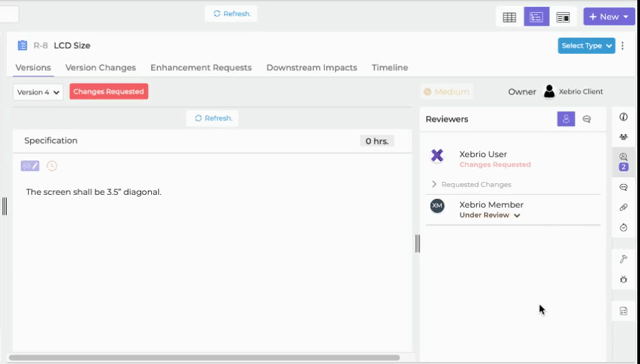
Task: Open the Enhancement Requests tab
Action: [201, 68]
